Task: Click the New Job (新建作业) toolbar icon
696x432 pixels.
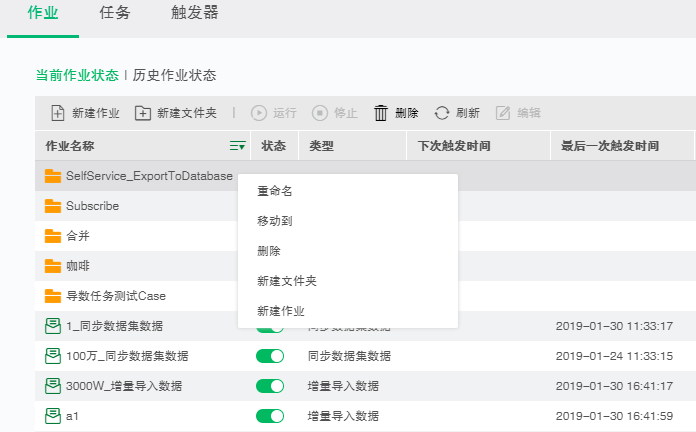Action: 57,114
